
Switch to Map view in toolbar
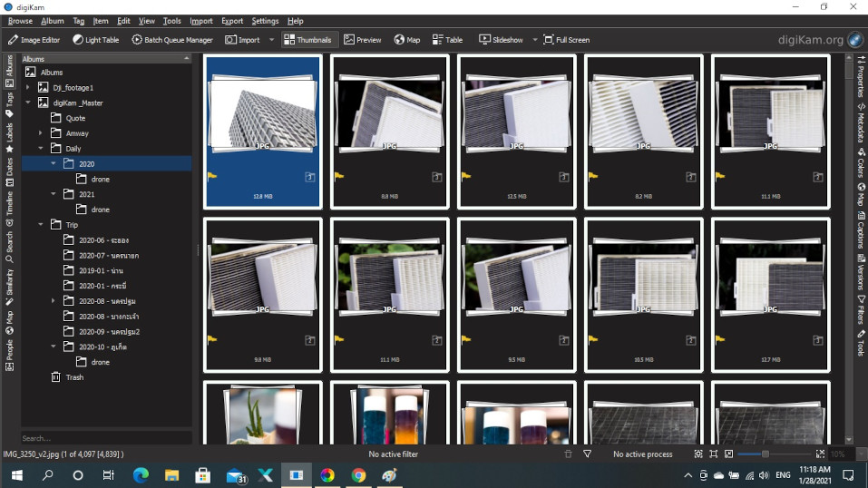[x=407, y=40]
